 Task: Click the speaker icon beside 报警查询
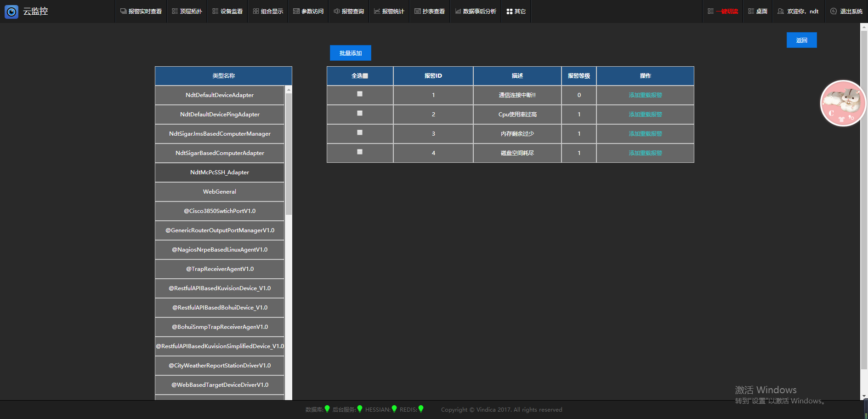tap(337, 11)
